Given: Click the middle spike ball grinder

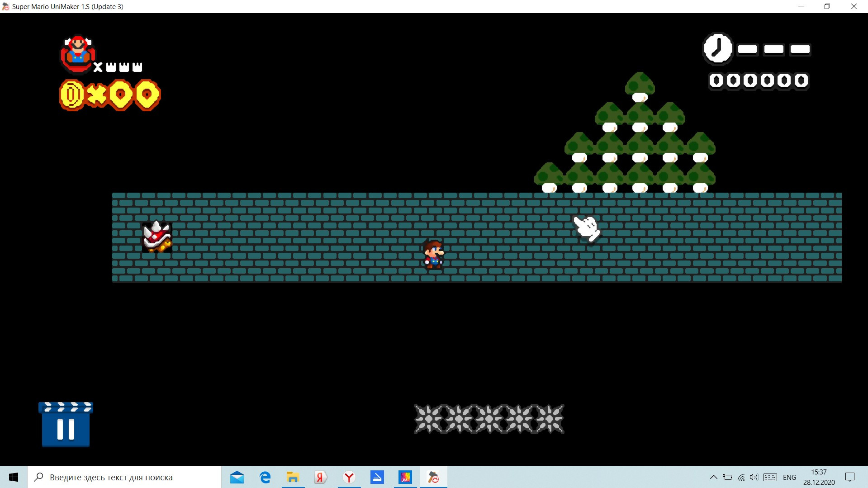Looking at the screenshot, I should tap(489, 419).
